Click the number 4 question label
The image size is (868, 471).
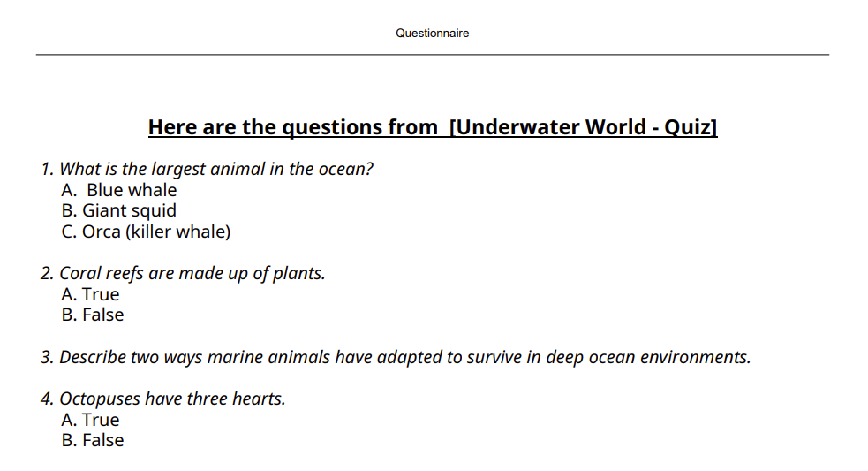(47, 399)
